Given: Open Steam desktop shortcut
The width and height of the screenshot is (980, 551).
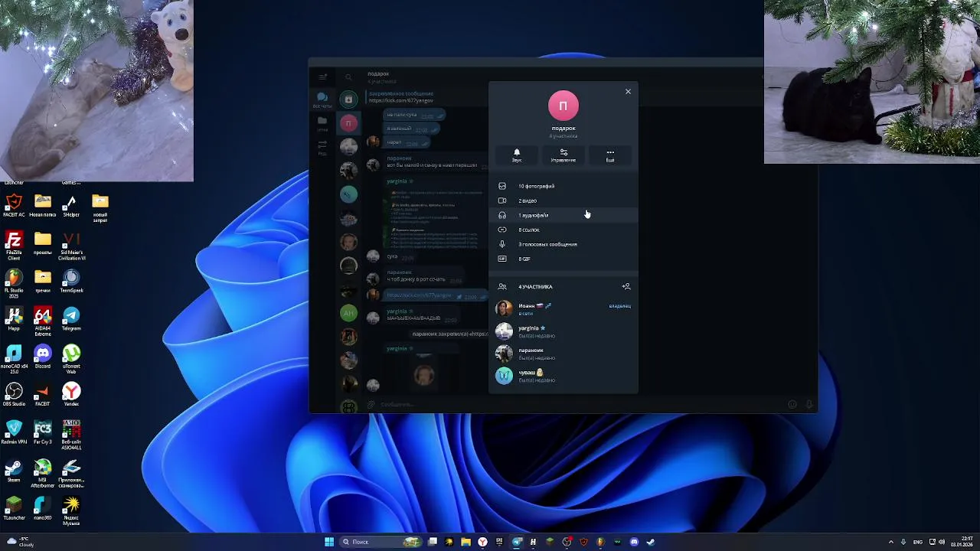Looking at the screenshot, I should point(14,470).
